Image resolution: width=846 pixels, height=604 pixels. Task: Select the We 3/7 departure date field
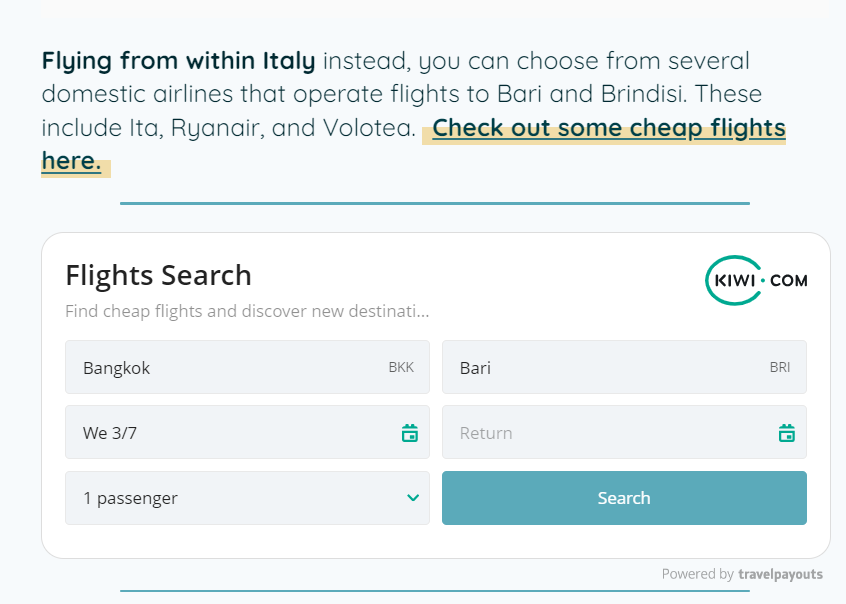pyautogui.click(x=230, y=433)
